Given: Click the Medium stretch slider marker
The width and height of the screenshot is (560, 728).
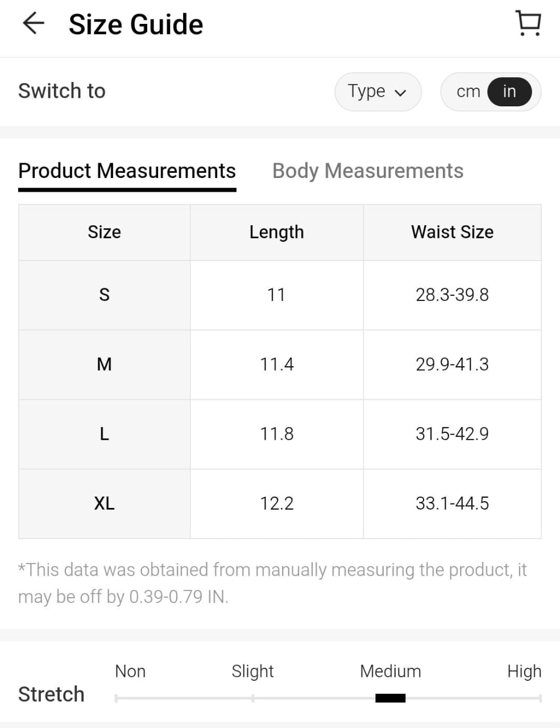Looking at the screenshot, I should tap(391, 698).
